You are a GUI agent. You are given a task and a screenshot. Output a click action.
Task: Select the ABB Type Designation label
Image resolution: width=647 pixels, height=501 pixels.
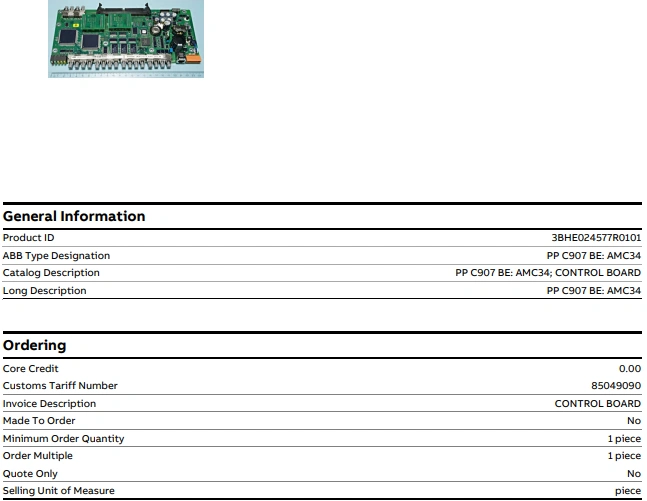tap(56, 256)
